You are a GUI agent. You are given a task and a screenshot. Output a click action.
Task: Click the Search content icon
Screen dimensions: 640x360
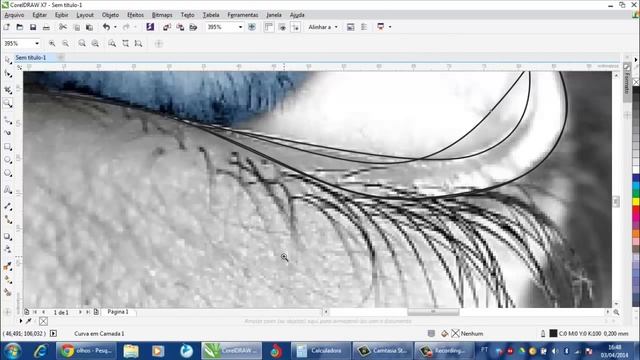pos(150,27)
